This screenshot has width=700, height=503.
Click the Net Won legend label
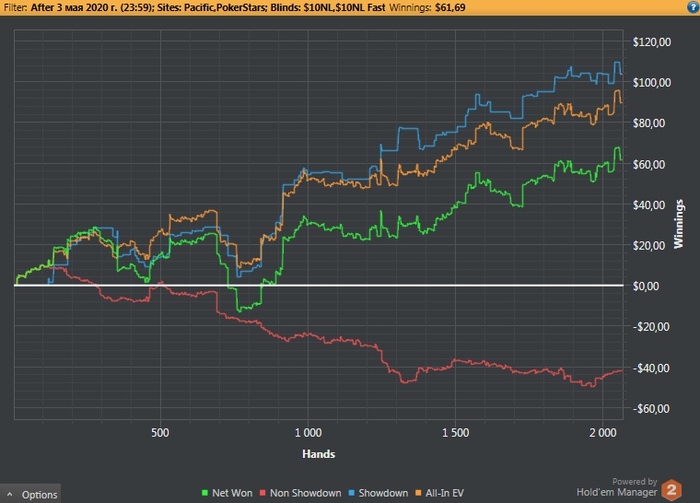pos(232,493)
